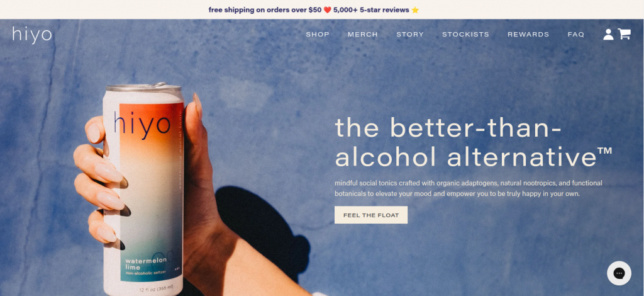Visit the FAQ nav link
The width and height of the screenshot is (644, 296).
[576, 35]
